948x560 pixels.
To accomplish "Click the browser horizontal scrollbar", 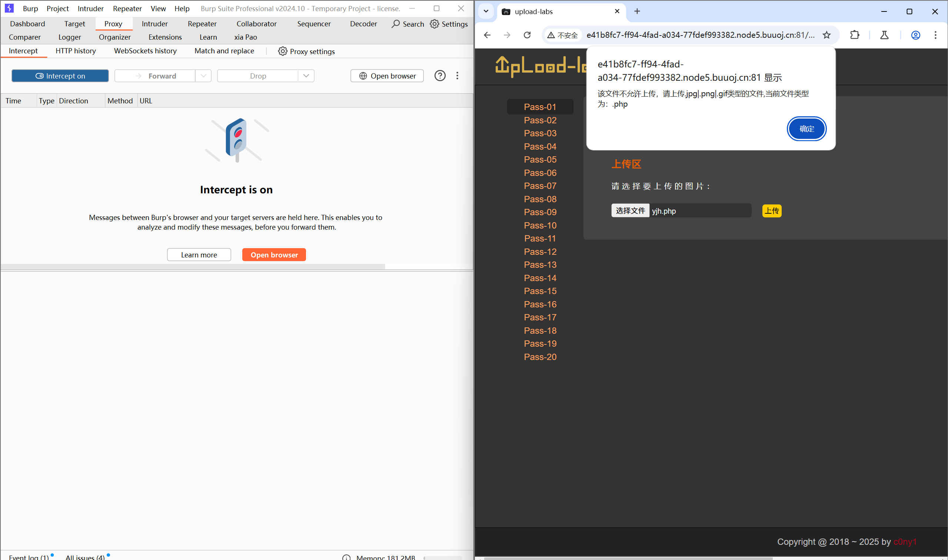I will (628, 558).
